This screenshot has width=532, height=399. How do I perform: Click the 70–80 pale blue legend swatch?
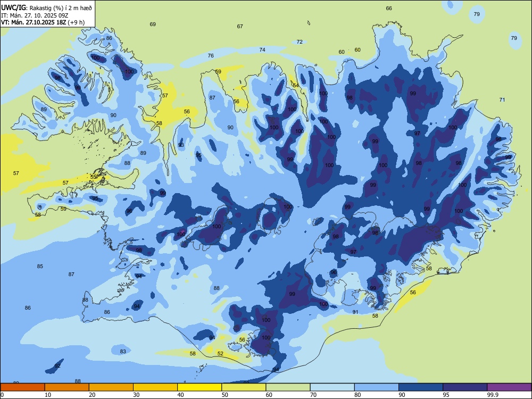pos(332,387)
